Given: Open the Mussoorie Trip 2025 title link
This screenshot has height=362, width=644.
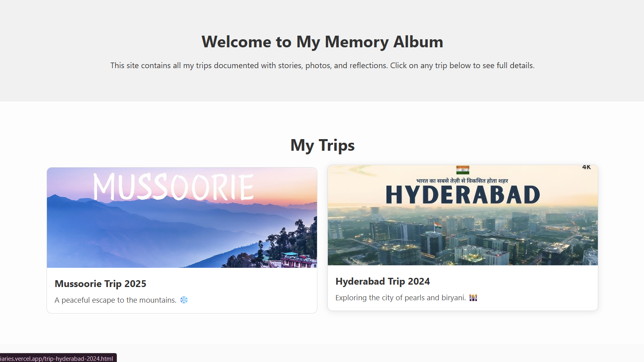Looking at the screenshot, I should [100, 284].
